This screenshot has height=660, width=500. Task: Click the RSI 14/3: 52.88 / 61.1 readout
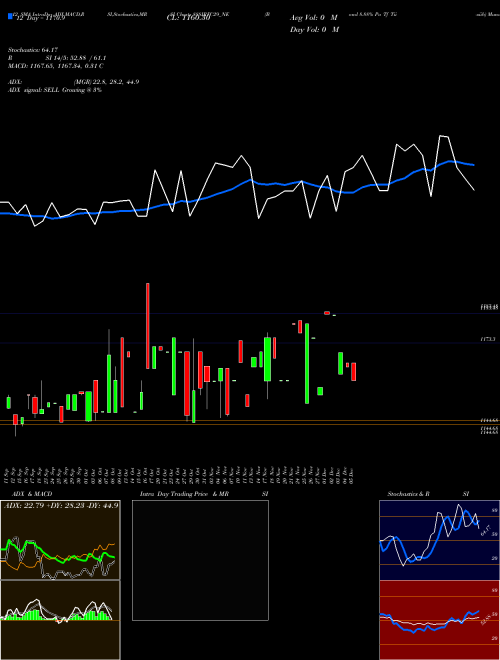(x=57, y=58)
